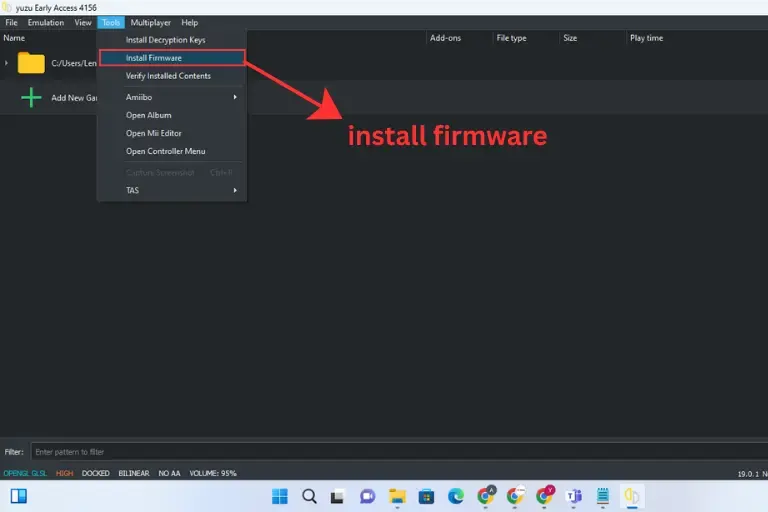Click the yuzu taskbar icon
The width and height of the screenshot is (768, 512).
[x=632, y=496]
